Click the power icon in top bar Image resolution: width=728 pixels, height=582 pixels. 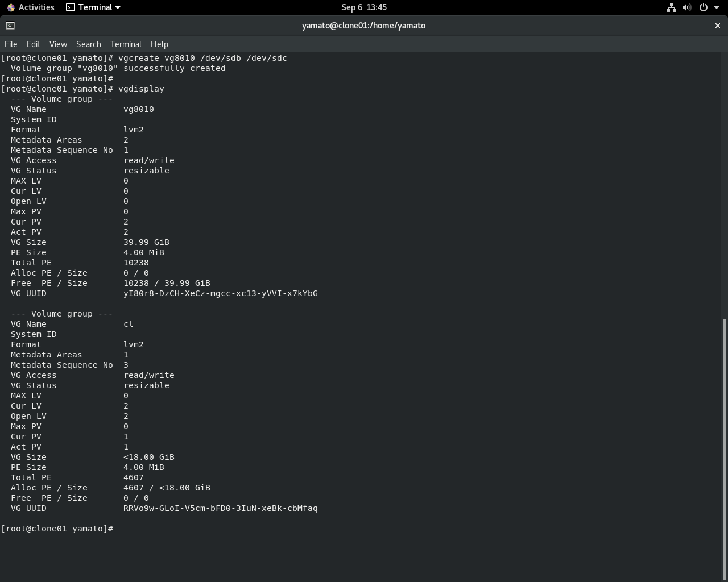[704, 7]
